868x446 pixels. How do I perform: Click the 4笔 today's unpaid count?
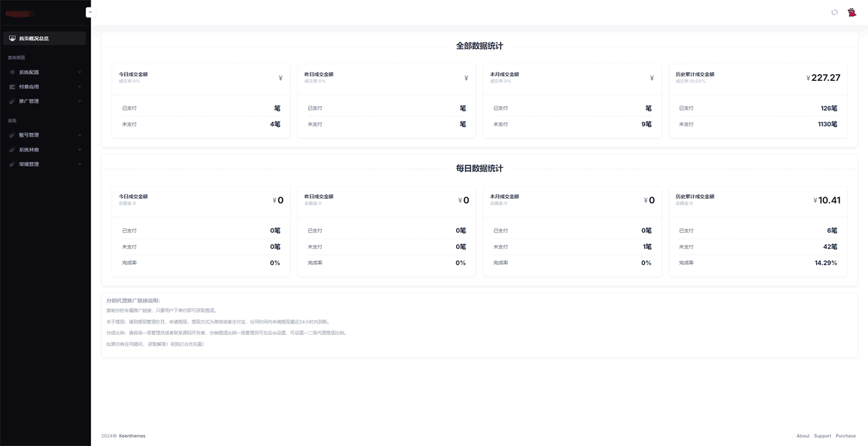click(275, 124)
